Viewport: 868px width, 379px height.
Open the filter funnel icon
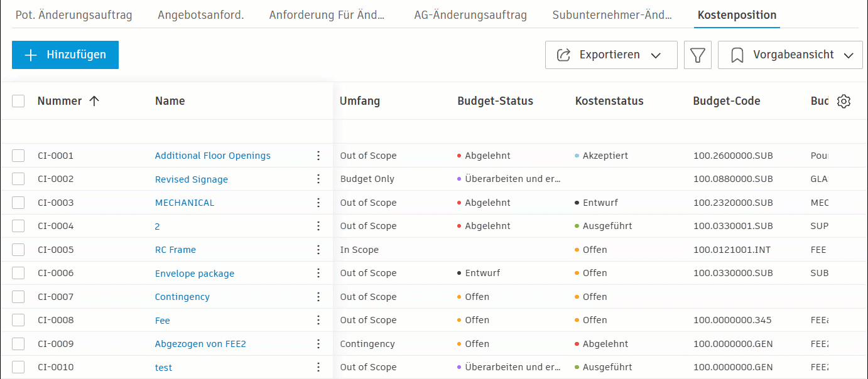(697, 55)
